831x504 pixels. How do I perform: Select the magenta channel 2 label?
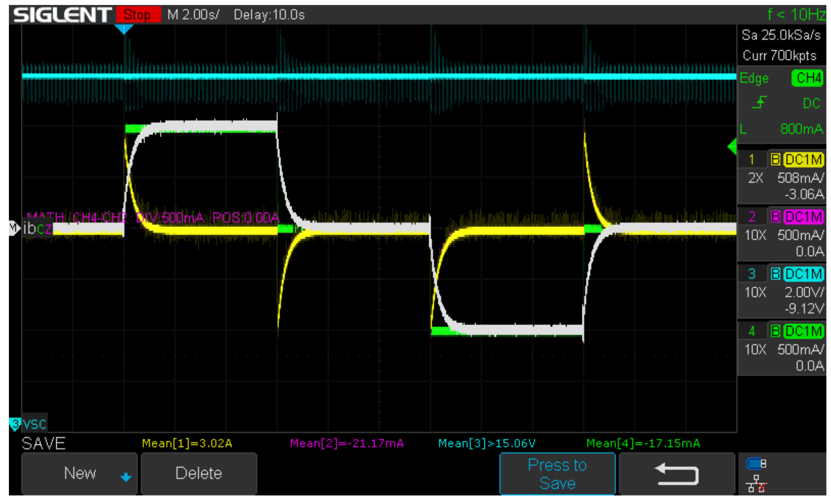pos(752,217)
